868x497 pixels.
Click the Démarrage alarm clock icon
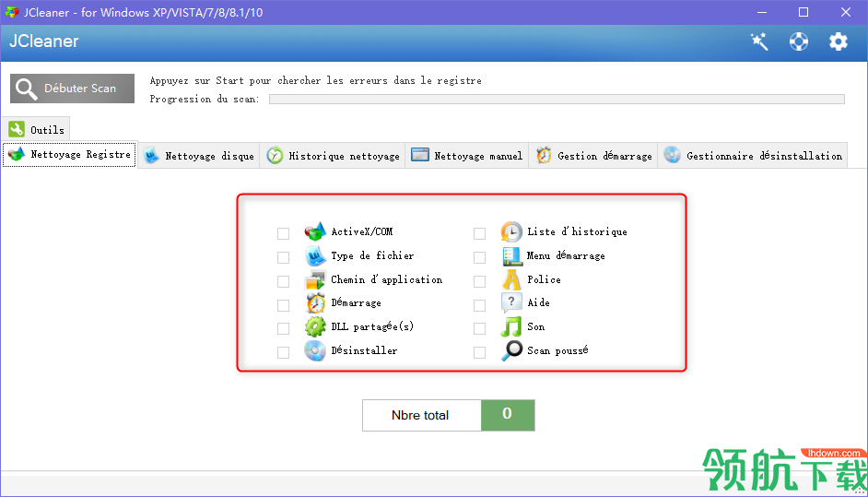coord(315,303)
